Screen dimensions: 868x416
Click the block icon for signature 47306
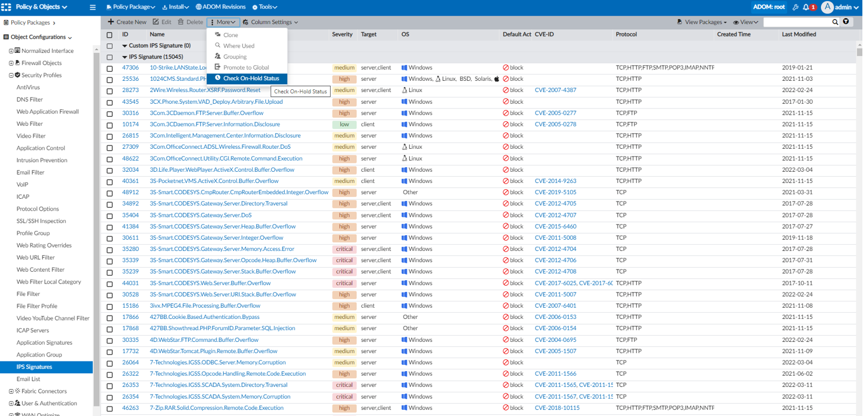(505, 68)
